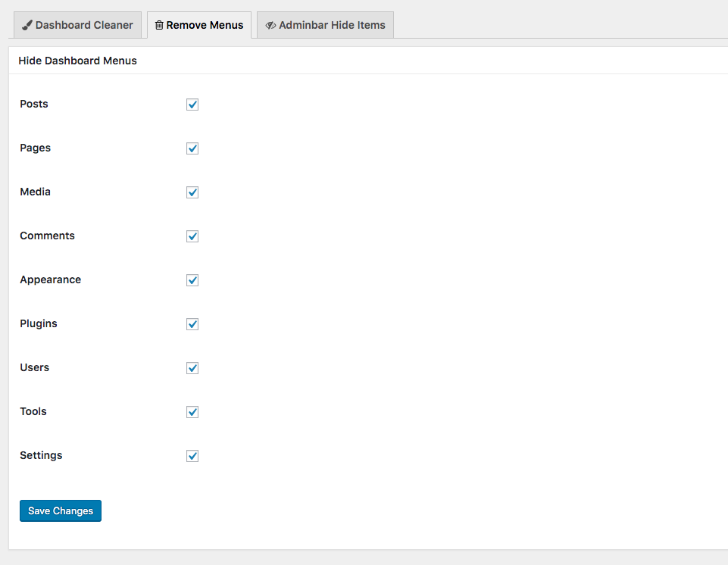This screenshot has height=565, width=728.
Task: Click the Appearance label
Action: point(51,280)
